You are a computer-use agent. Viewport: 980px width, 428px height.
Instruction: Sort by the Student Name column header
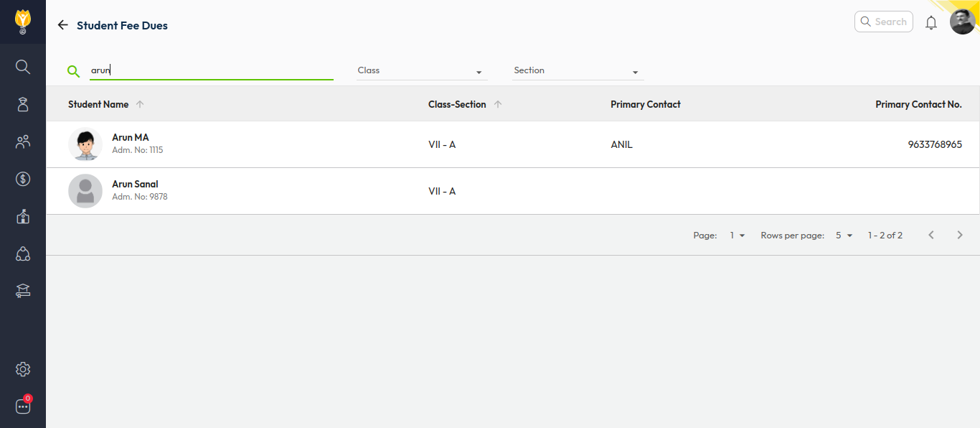coord(98,104)
